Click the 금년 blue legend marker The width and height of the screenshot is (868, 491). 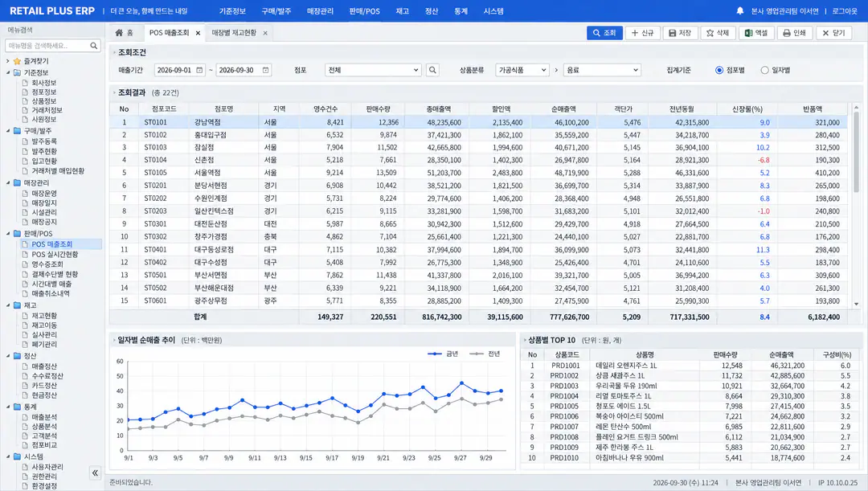(435, 354)
